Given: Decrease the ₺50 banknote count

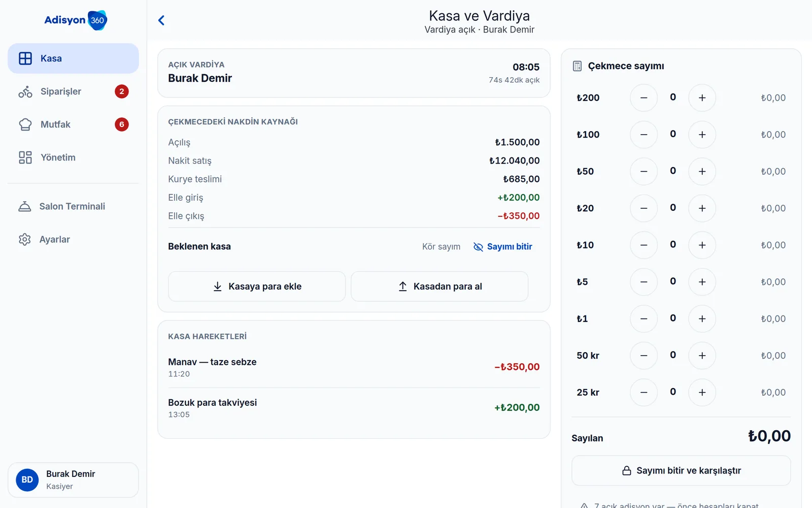Looking at the screenshot, I should (644, 171).
